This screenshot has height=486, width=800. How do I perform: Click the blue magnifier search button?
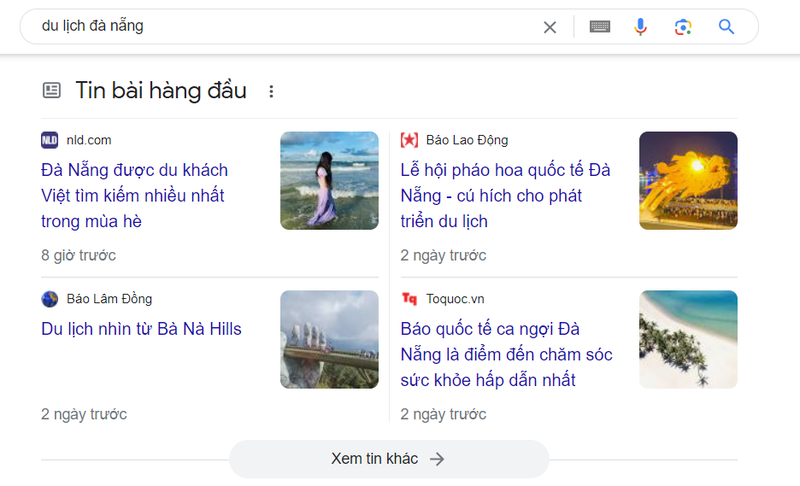[726, 27]
